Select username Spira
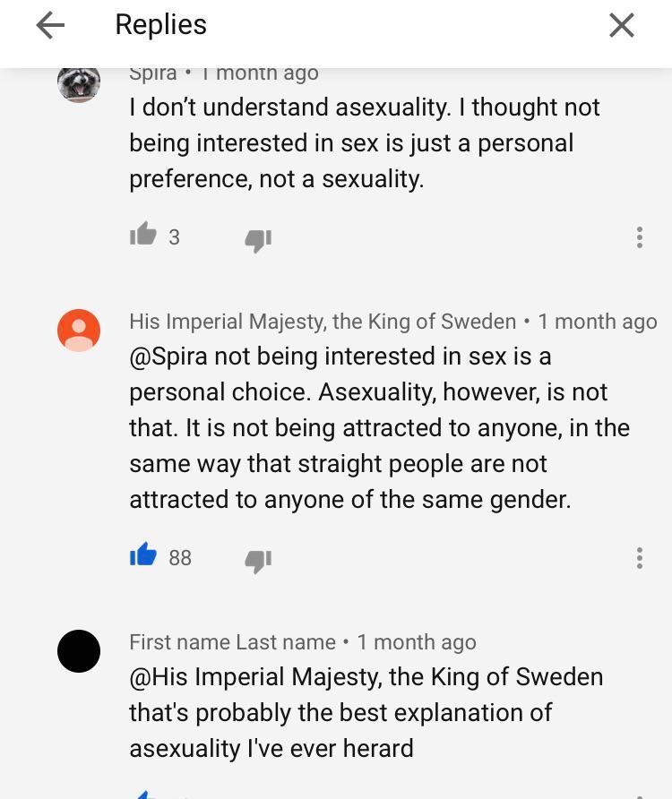 point(152,73)
